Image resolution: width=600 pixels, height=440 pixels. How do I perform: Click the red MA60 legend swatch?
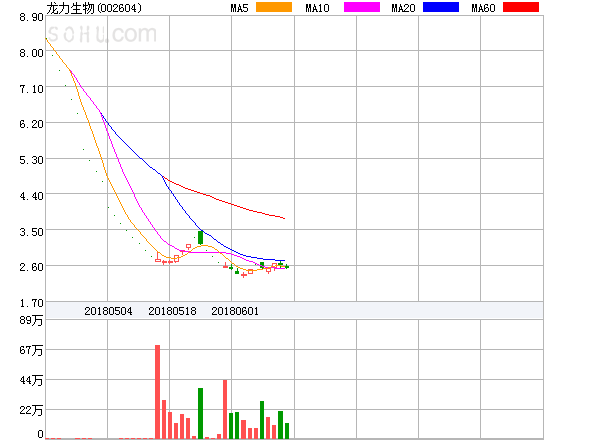[x=521, y=7]
